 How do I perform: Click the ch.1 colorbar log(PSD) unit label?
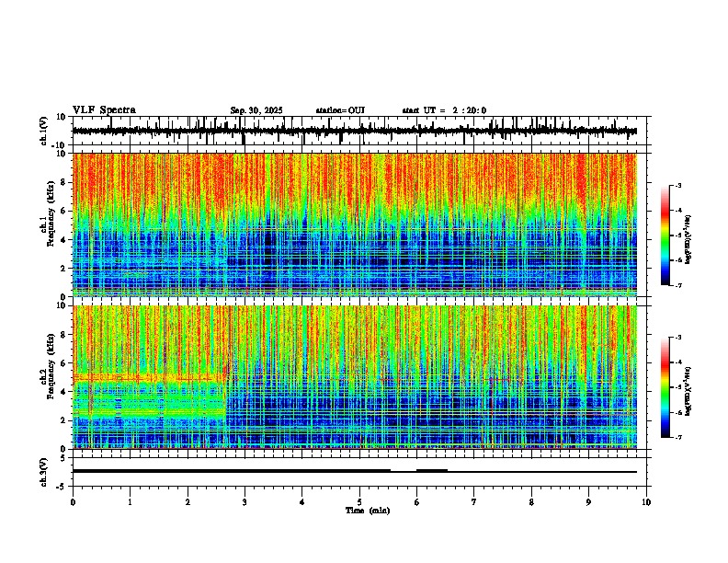click(688, 239)
